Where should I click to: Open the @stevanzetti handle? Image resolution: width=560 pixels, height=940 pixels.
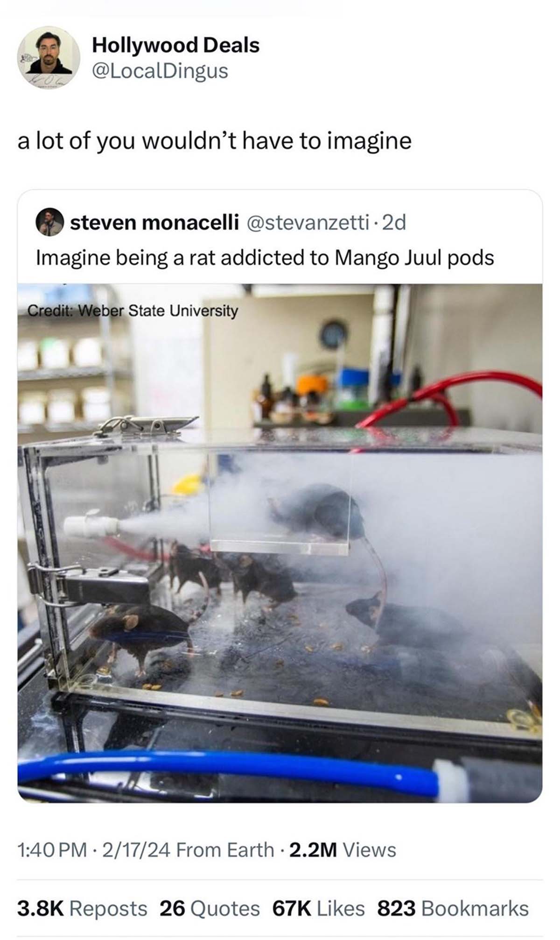tap(308, 222)
